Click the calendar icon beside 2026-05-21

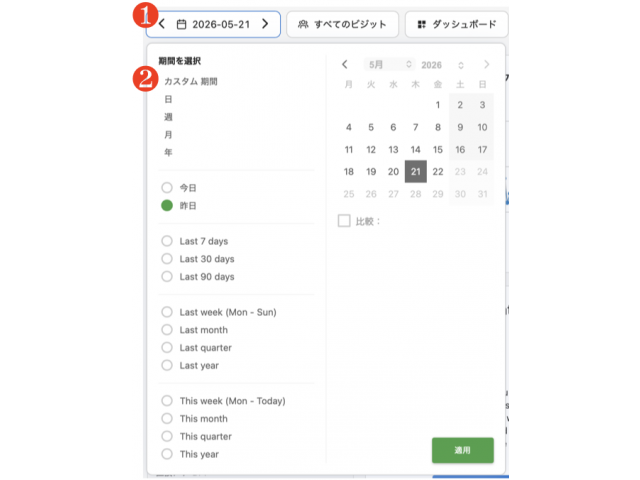click(x=181, y=24)
